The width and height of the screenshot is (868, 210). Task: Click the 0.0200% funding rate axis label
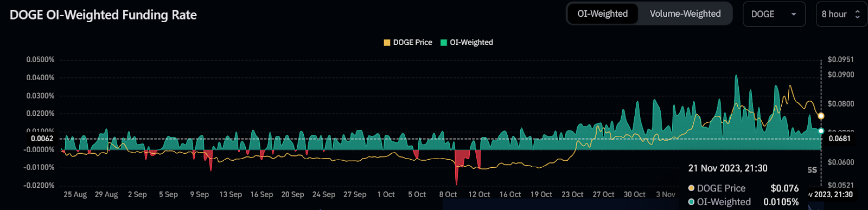(x=40, y=113)
